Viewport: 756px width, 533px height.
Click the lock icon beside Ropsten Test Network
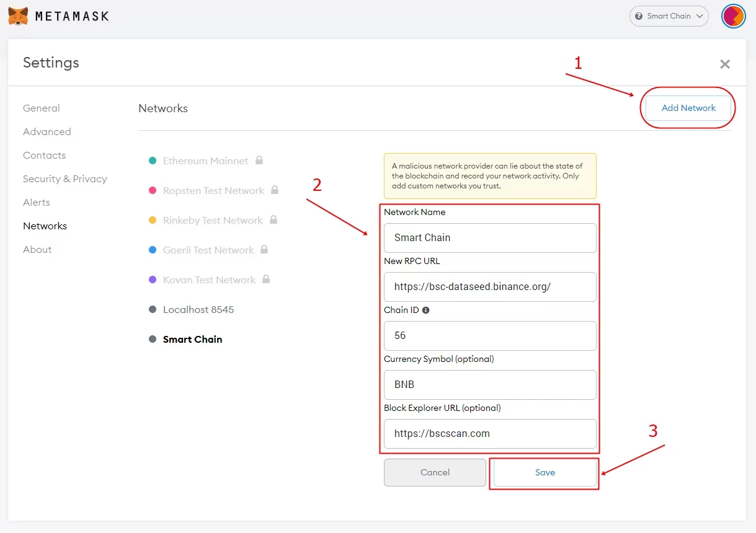[x=274, y=190]
